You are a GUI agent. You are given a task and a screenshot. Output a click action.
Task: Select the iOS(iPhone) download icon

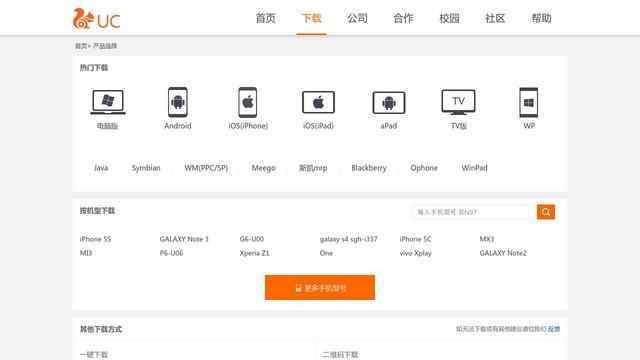click(248, 102)
